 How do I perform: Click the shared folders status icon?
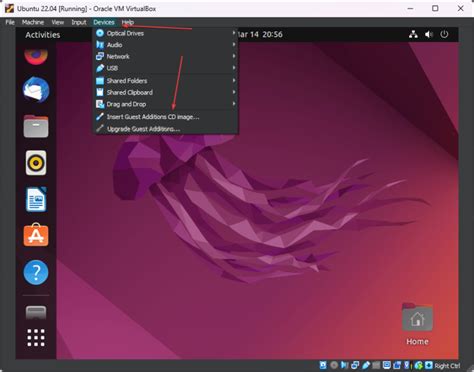376,365
